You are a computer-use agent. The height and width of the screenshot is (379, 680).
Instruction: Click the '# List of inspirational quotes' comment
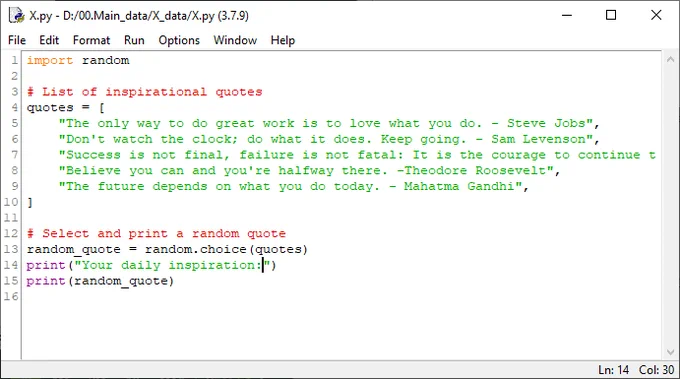145,92
